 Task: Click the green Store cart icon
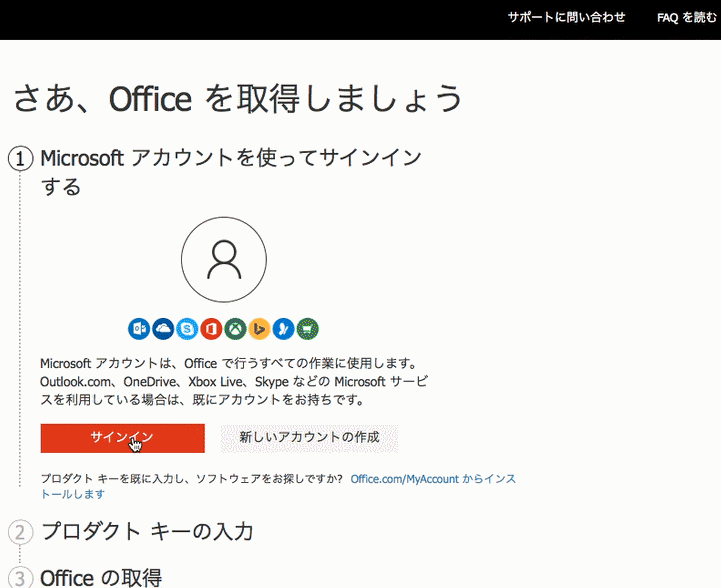point(308,329)
